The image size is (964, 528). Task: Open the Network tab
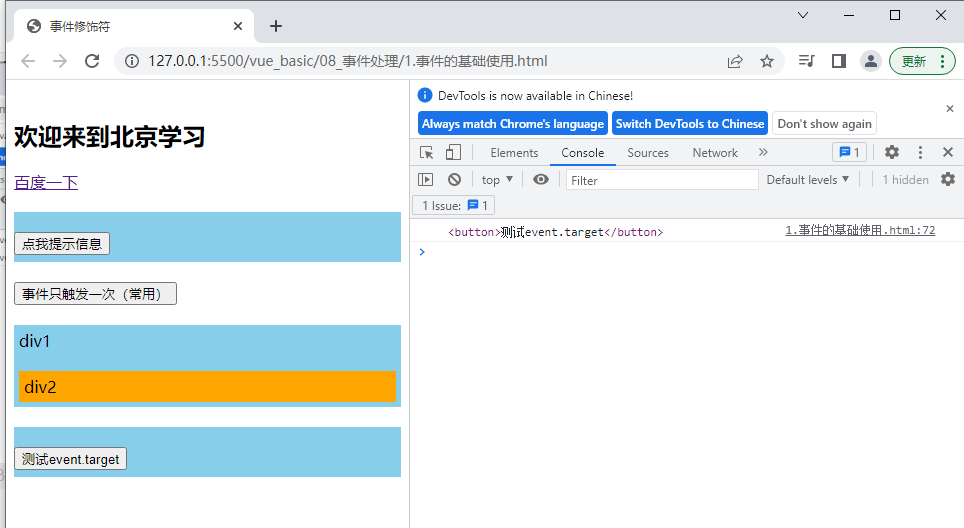click(715, 153)
